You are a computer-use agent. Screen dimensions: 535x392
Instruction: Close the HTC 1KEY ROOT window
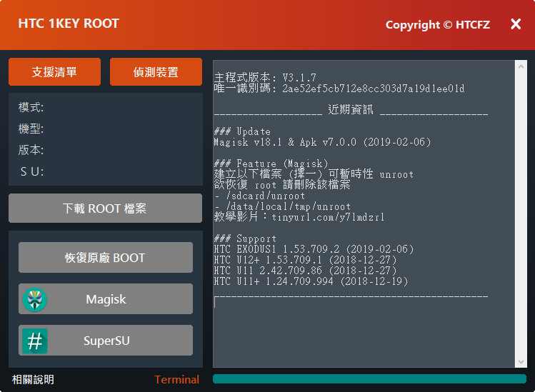click(516, 24)
